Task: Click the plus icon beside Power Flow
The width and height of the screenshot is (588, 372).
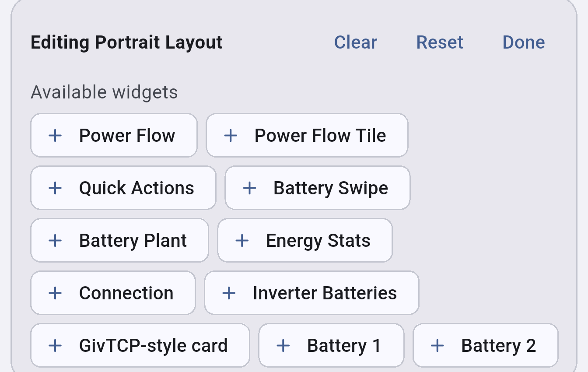Action: pyautogui.click(x=55, y=136)
